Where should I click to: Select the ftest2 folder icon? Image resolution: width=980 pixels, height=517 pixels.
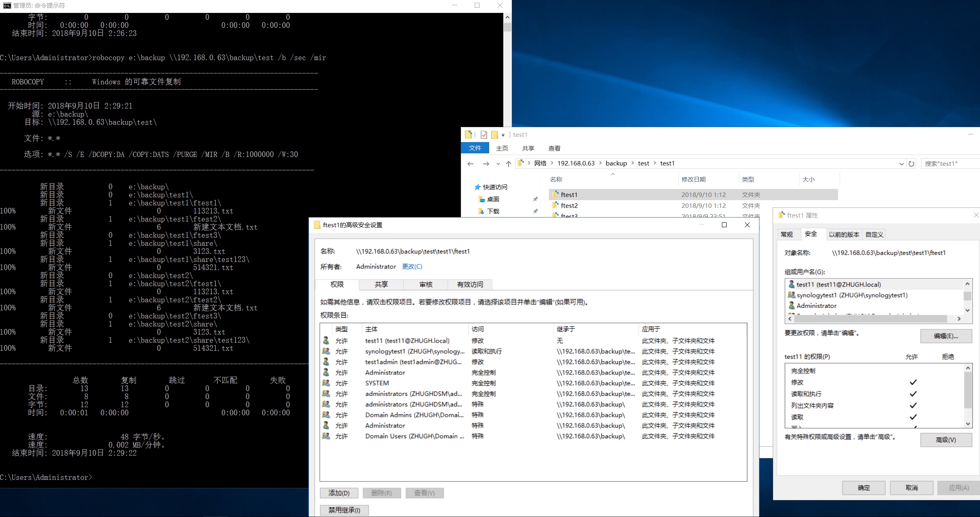pos(556,205)
